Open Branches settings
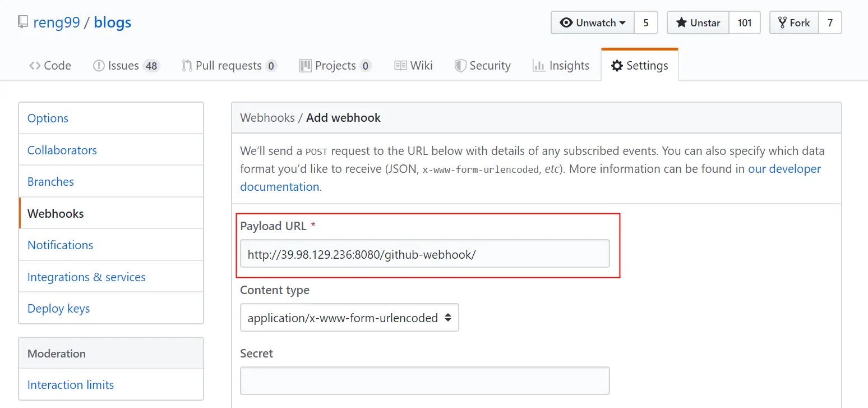Screen dimensions: 868x408 point(111,181)
